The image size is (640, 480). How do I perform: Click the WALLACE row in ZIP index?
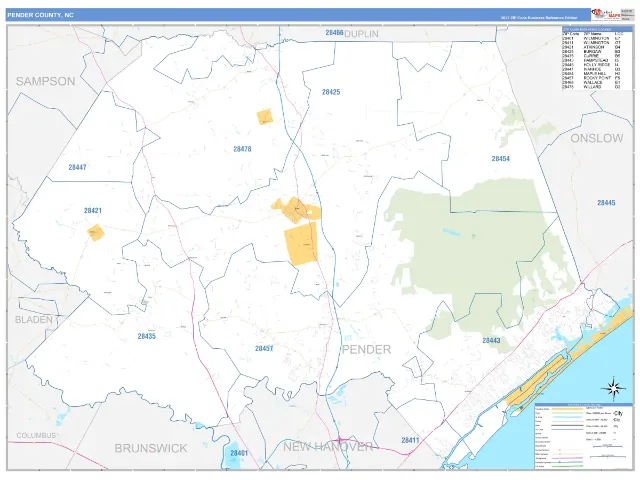[x=592, y=82]
